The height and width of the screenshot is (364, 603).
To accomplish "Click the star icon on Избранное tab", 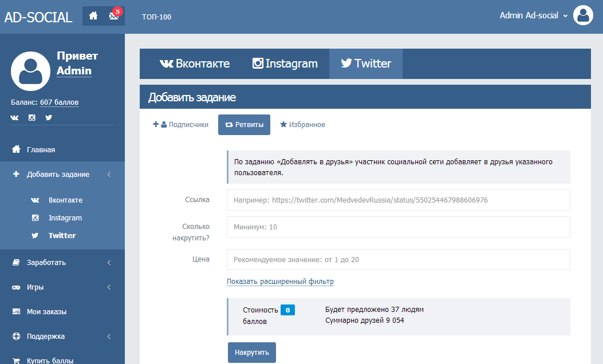I will [x=283, y=124].
